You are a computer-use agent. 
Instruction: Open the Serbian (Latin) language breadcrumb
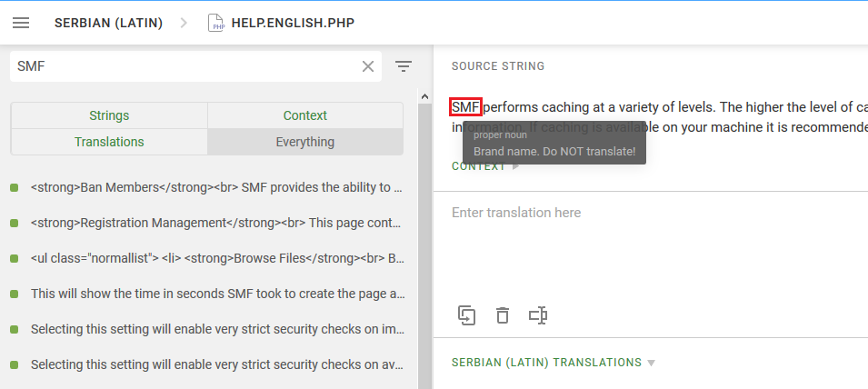point(108,23)
